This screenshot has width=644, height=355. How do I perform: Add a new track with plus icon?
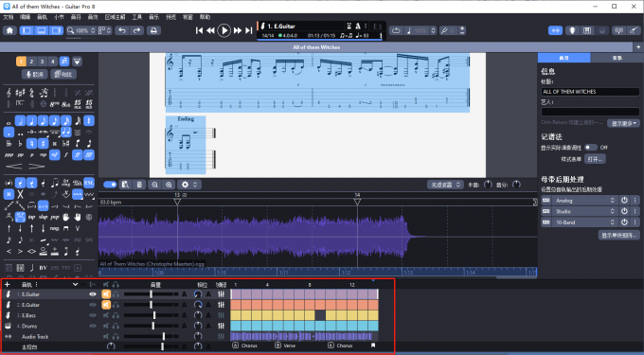click(x=7, y=284)
